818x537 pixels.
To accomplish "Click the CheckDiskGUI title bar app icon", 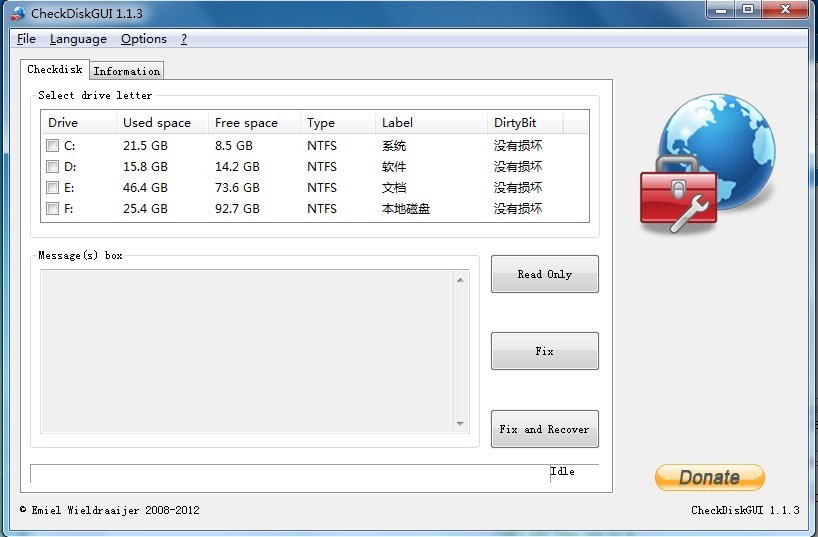I will point(17,14).
